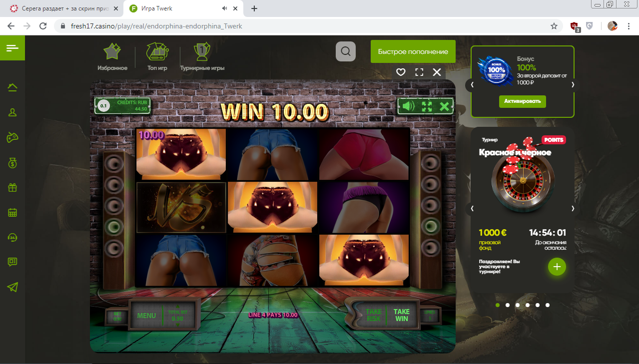Image resolution: width=639 pixels, height=364 pixels.
Task: Open the hamburger side menu
Action: (x=12, y=48)
